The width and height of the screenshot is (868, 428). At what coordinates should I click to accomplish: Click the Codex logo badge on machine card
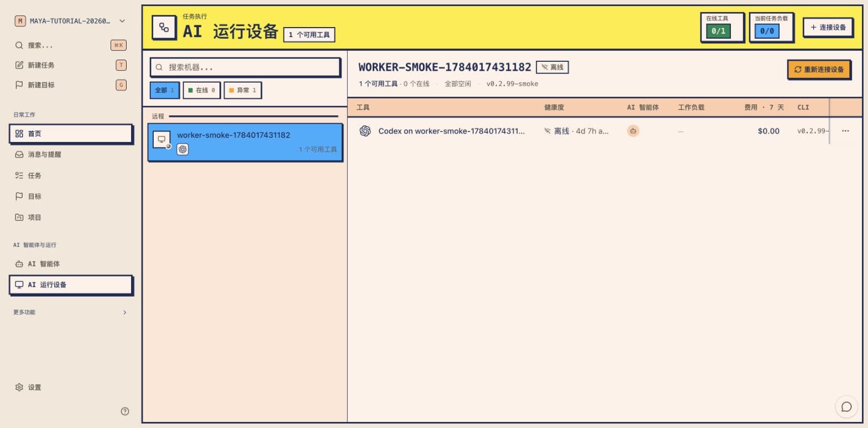(182, 149)
